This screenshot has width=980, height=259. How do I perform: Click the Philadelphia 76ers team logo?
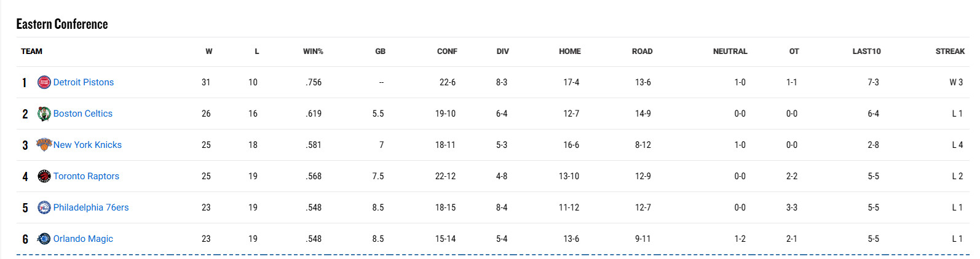[x=44, y=207]
